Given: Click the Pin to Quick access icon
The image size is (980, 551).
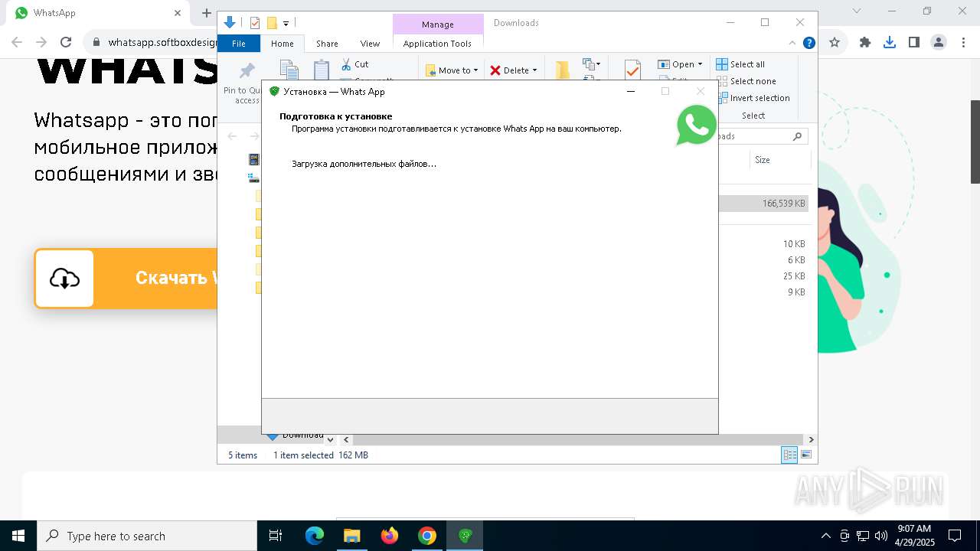Looking at the screenshot, I should point(247,72).
